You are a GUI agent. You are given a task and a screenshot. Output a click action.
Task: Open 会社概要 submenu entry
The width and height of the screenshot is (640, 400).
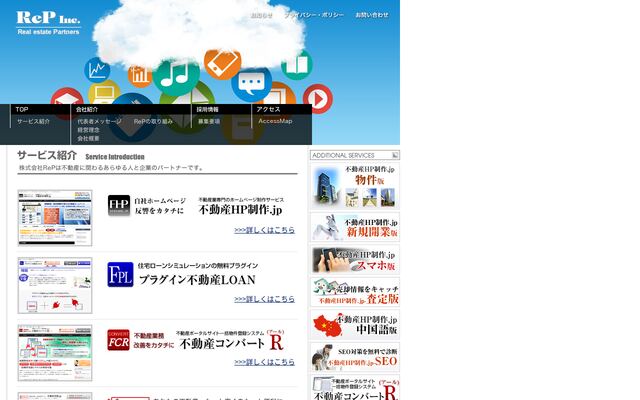click(88, 138)
